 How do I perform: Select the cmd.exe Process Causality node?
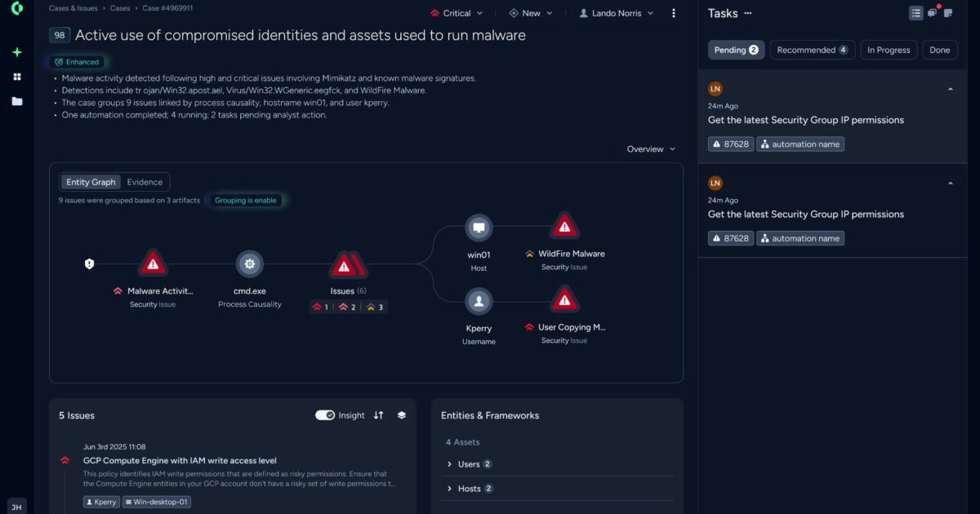[250, 264]
